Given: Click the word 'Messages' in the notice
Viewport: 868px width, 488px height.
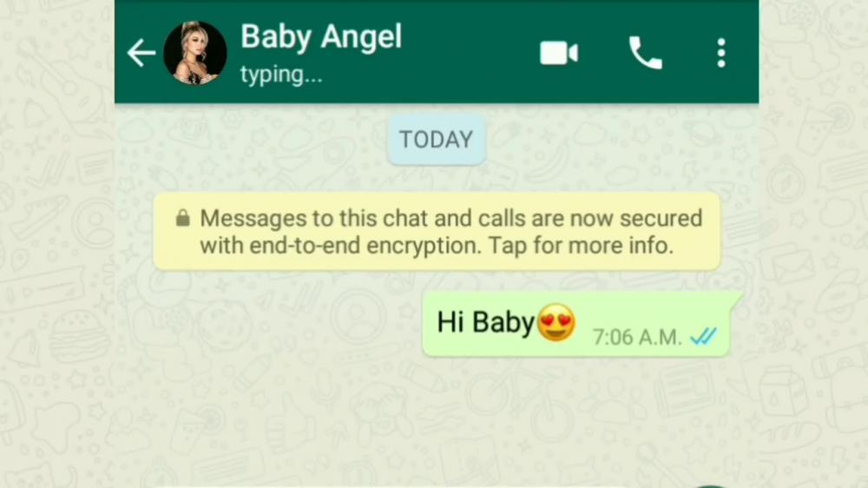Looking at the screenshot, I should (253, 218).
